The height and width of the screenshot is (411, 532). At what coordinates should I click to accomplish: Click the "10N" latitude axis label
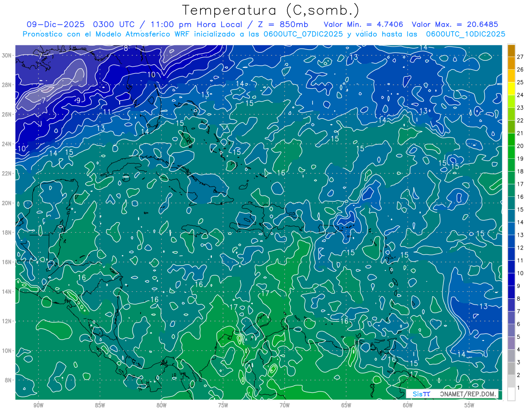tap(8, 351)
